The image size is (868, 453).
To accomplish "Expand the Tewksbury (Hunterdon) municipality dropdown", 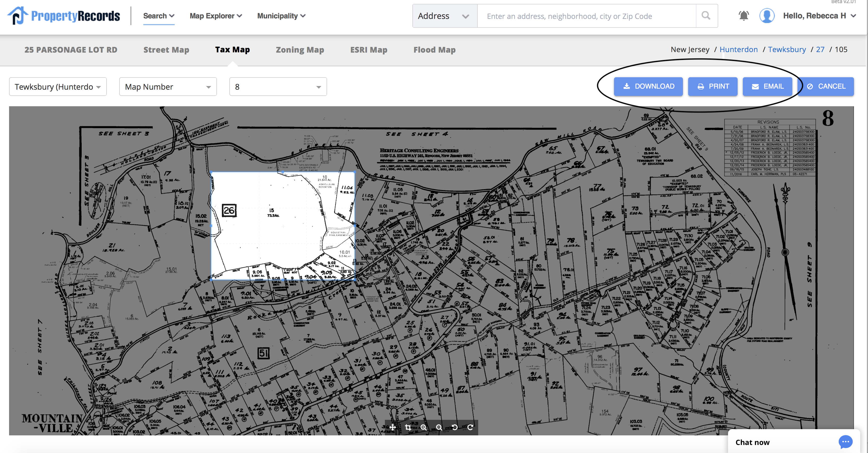I will pos(58,87).
